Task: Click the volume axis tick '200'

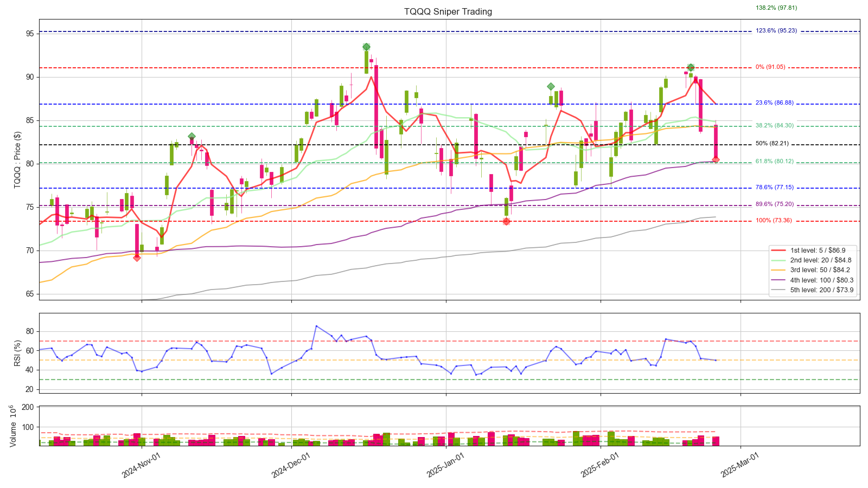Action: click(28, 407)
